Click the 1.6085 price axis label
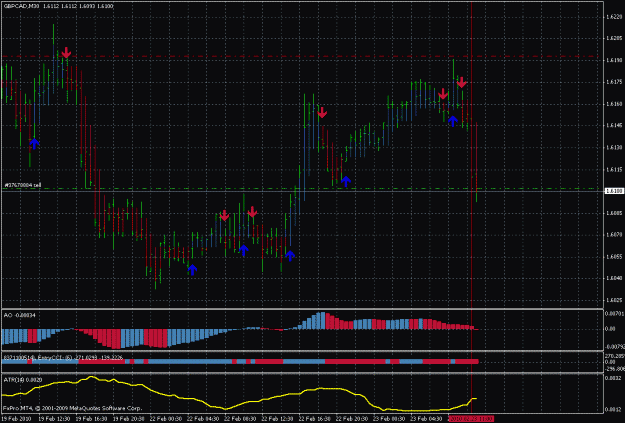The image size is (625, 423). 614,213
